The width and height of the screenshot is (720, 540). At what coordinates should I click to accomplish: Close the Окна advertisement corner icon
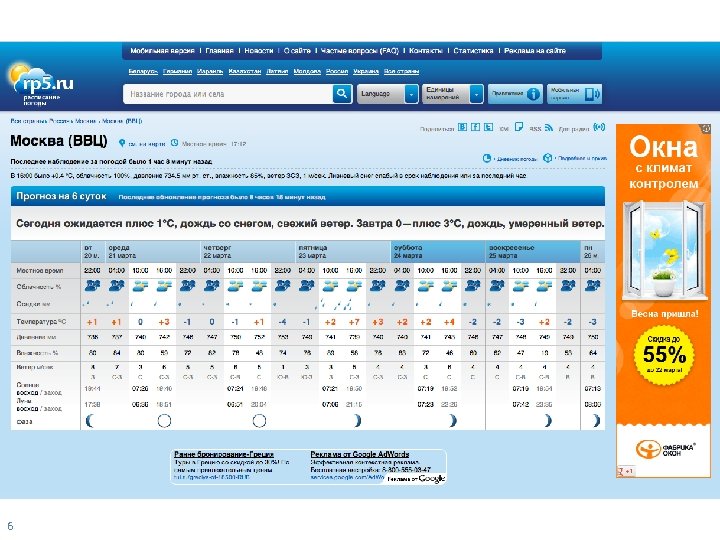click(x=706, y=129)
